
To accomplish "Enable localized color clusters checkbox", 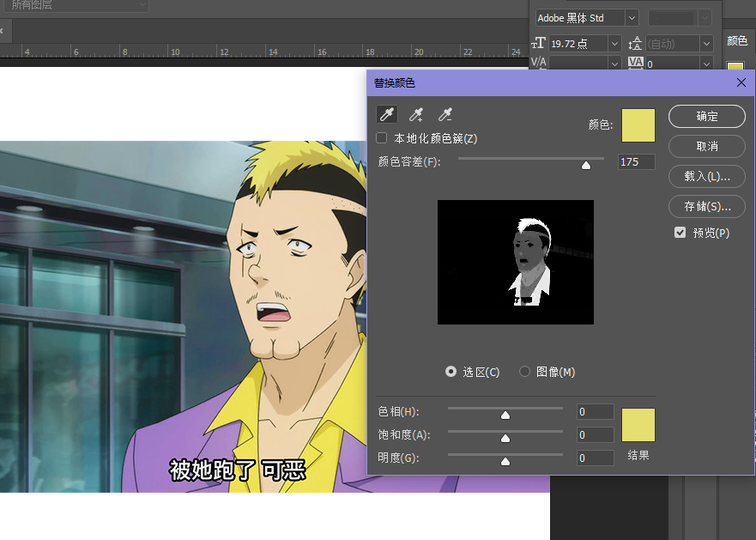I will click(381, 138).
